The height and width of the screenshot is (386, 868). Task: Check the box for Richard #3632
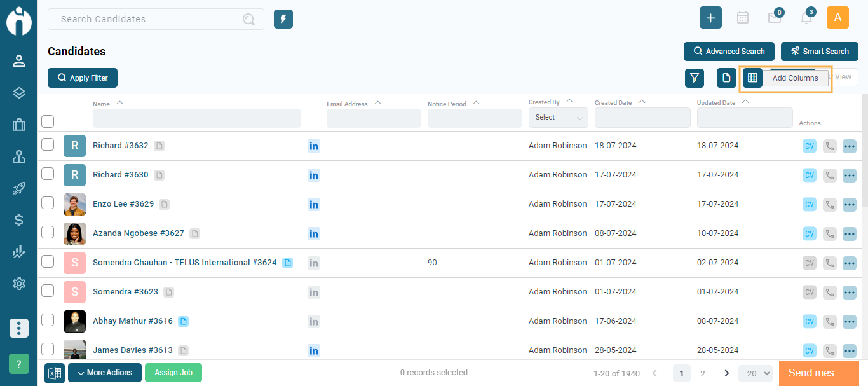48,144
